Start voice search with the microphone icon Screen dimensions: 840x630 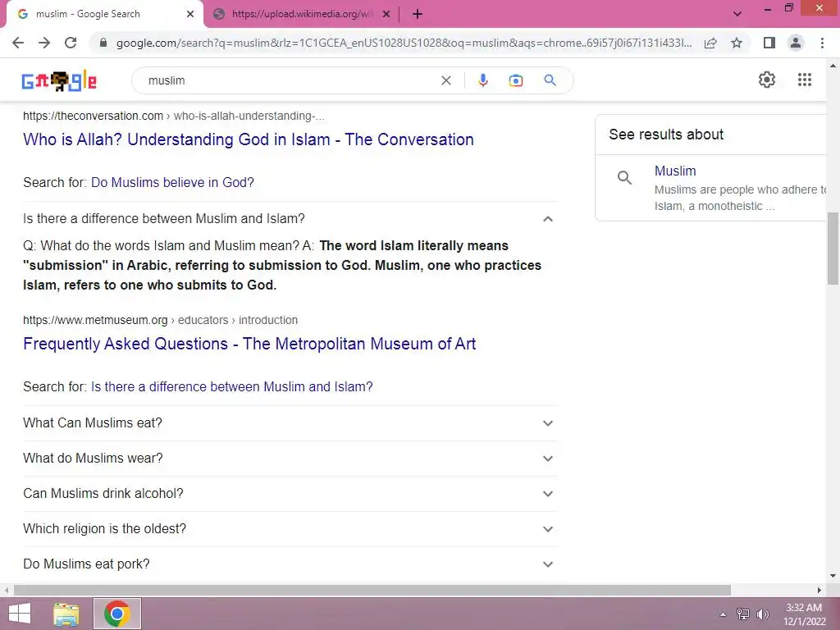click(x=482, y=80)
